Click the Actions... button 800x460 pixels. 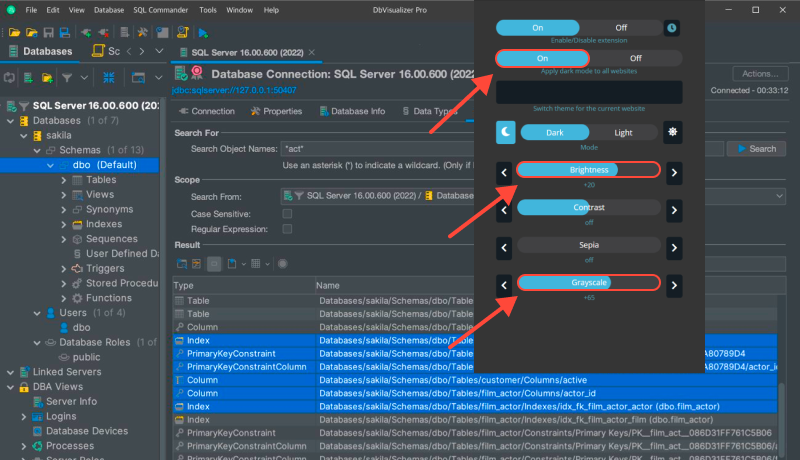pyautogui.click(x=760, y=74)
